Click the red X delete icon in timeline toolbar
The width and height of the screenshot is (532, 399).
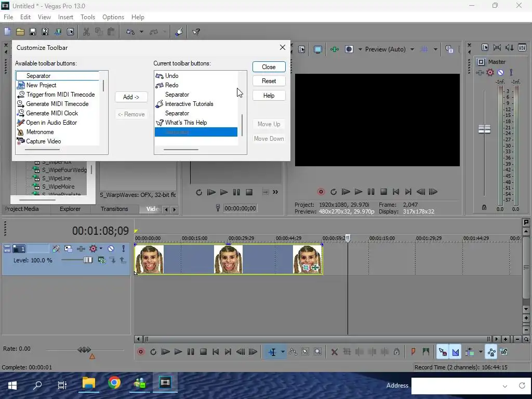pyautogui.click(x=334, y=352)
